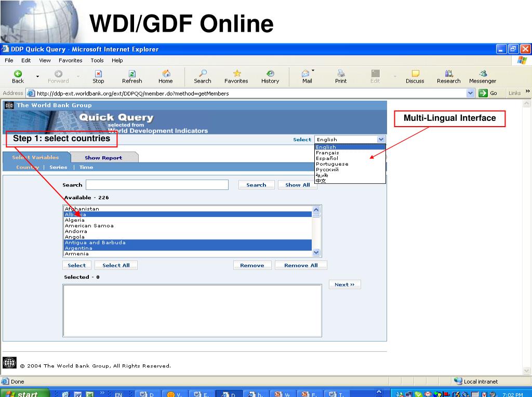This screenshot has width=532, height=397.
Task: Click the Select button below the country list
Action: tap(77, 265)
